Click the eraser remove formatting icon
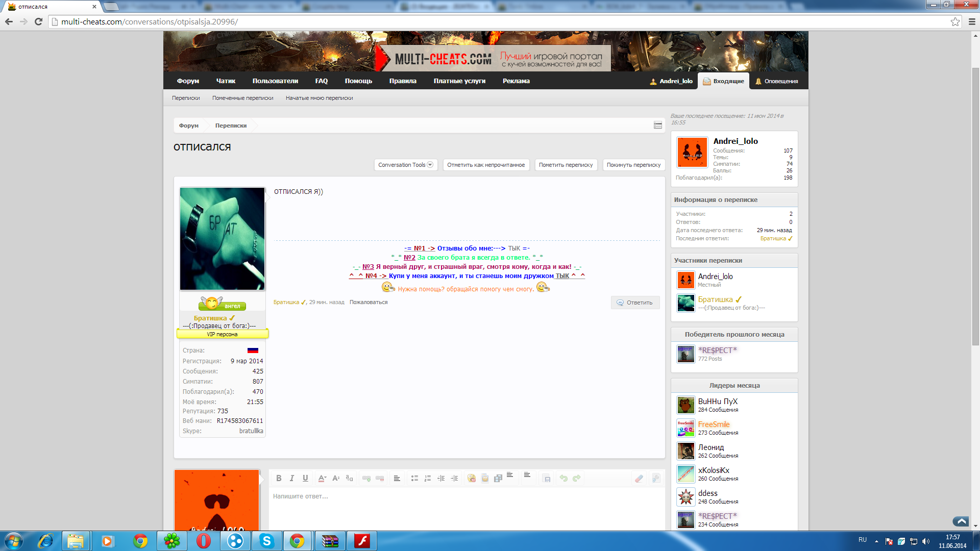This screenshot has height=551, width=980. 639,478
